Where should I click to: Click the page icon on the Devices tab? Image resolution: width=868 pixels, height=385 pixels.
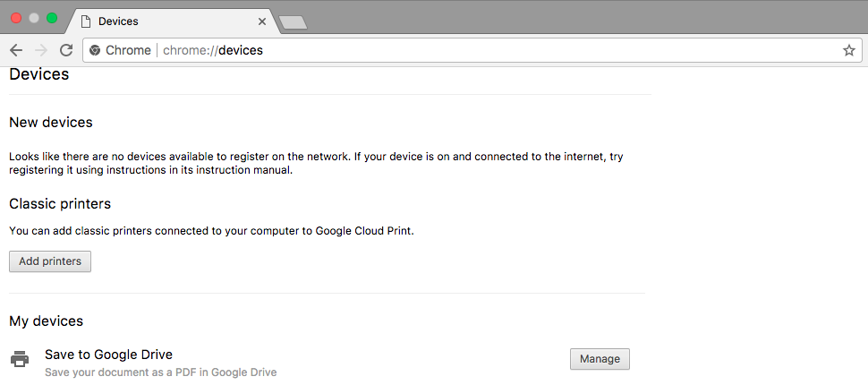(85, 21)
